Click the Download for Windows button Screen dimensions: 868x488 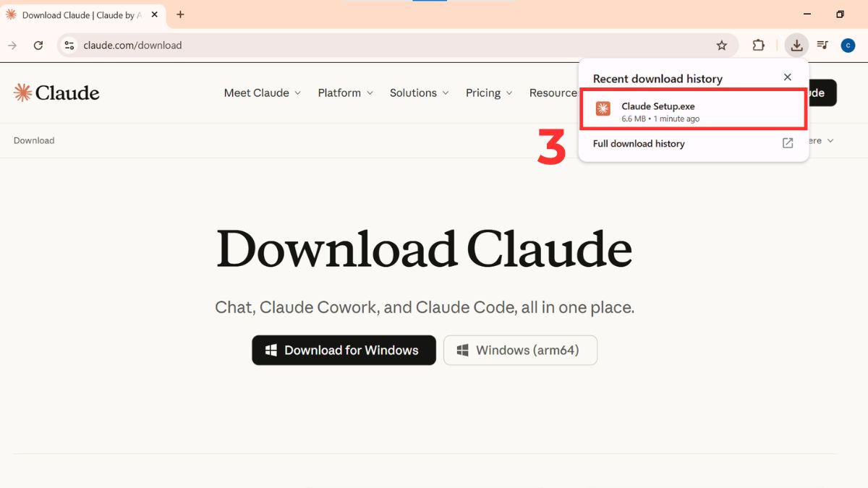coord(344,350)
